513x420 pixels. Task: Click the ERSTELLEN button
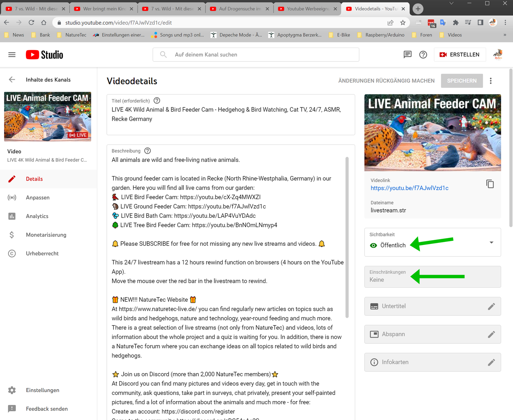[x=459, y=55]
